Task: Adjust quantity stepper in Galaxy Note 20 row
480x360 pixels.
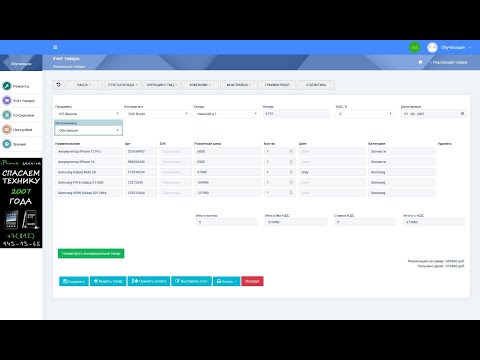Action: click(x=291, y=172)
